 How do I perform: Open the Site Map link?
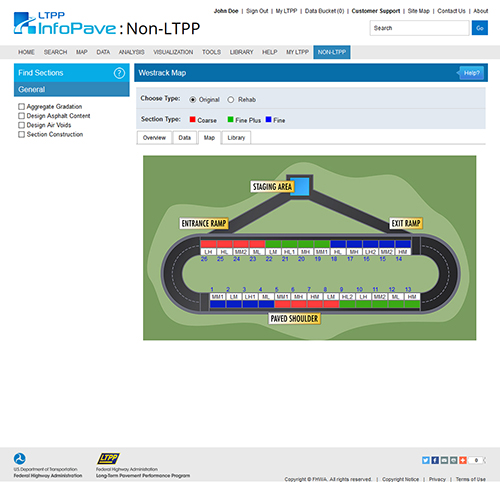coord(419,11)
